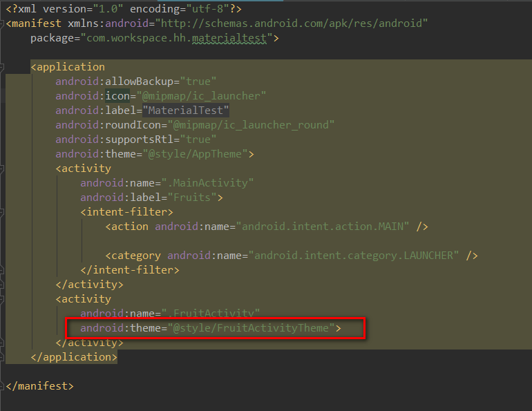The height and width of the screenshot is (411, 532).
Task: Click the android:name attribute of MainActivity
Action: (x=117, y=183)
